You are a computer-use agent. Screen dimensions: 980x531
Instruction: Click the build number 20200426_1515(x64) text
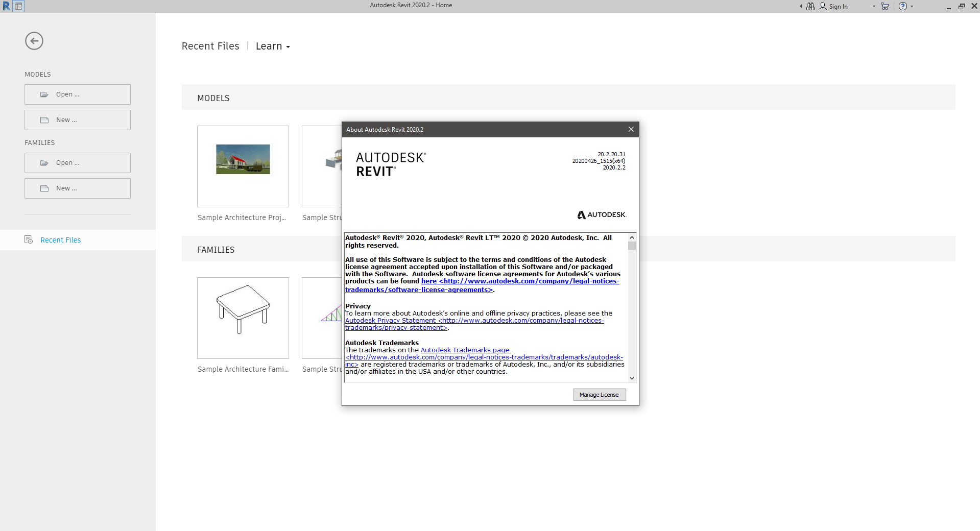(x=599, y=161)
